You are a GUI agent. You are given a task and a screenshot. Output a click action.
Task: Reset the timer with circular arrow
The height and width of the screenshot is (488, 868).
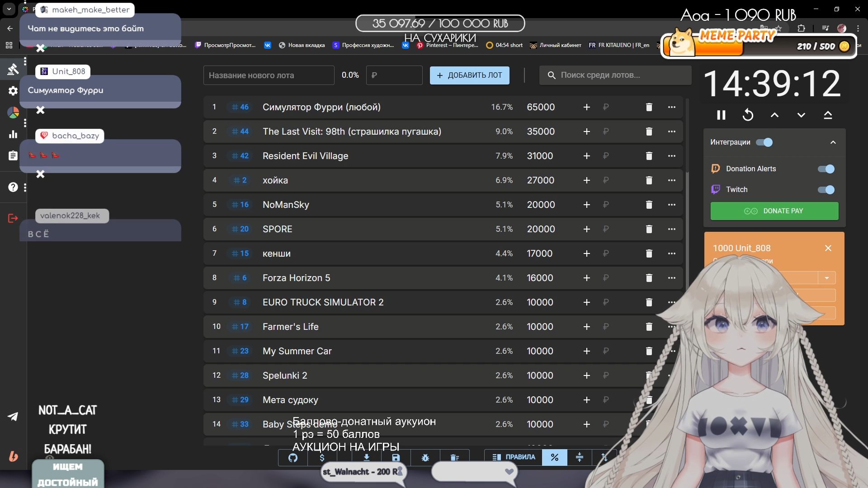click(x=748, y=115)
